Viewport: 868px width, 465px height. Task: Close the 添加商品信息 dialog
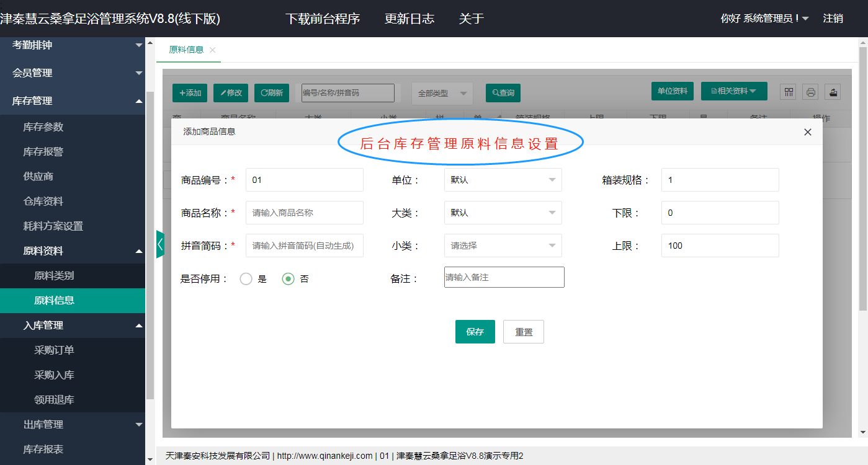807,132
